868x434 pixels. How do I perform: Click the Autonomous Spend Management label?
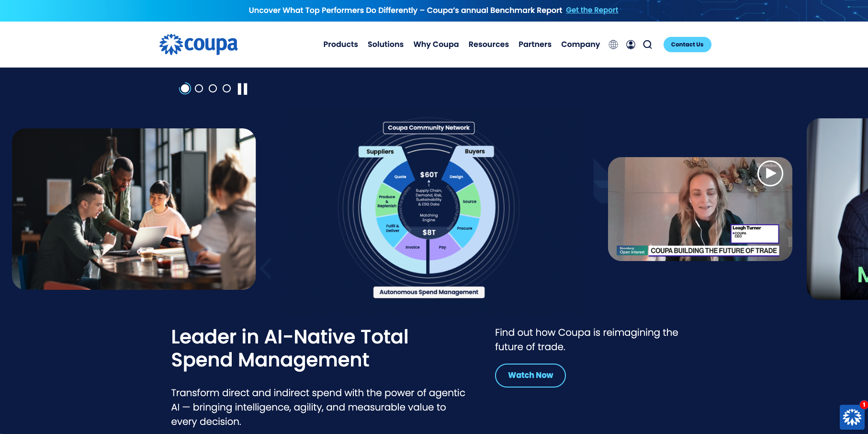[x=428, y=292]
